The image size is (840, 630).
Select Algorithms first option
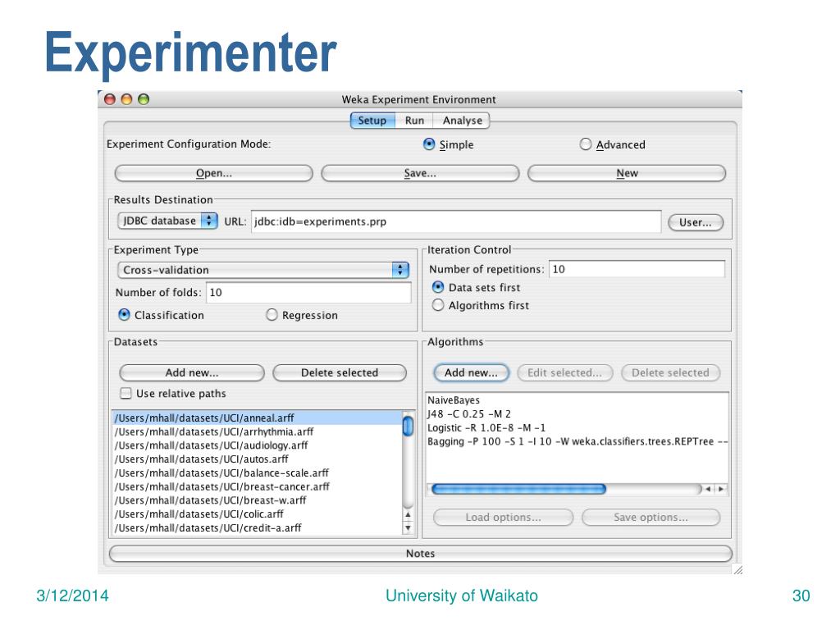coord(438,305)
